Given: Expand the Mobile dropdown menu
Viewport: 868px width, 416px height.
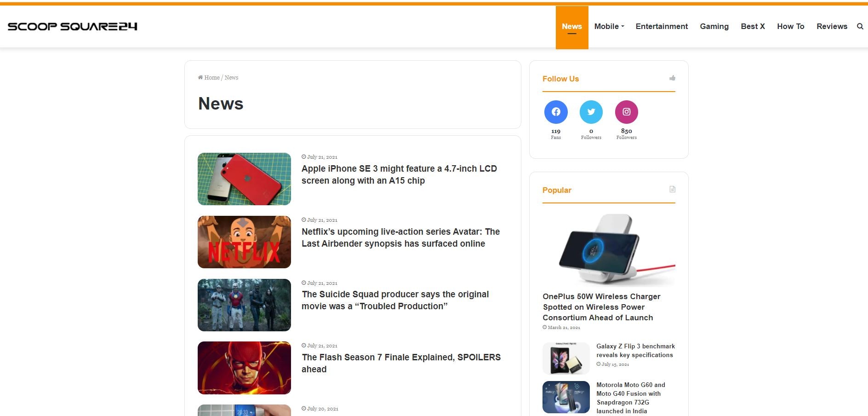Looking at the screenshot, I should tap(609, 26).
